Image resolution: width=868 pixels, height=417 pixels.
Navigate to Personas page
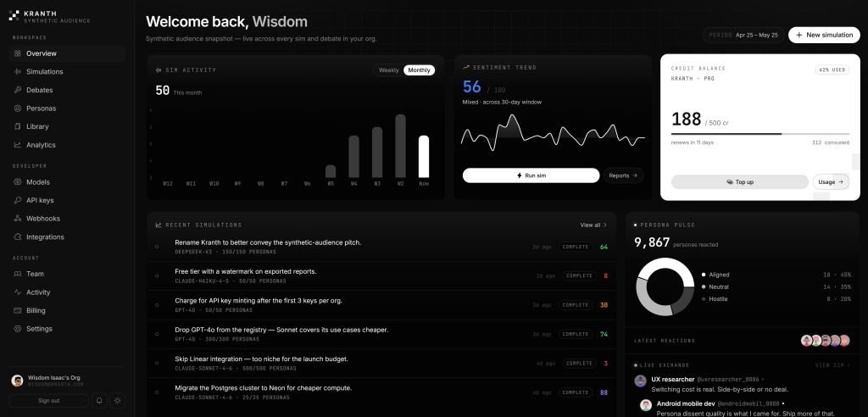coord(67,108)
